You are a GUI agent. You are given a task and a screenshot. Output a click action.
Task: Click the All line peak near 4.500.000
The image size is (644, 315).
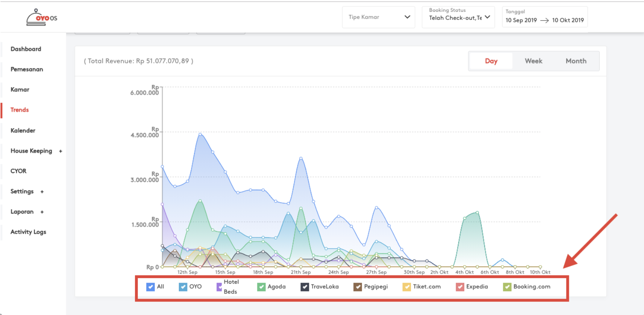[x=200, y=134]
